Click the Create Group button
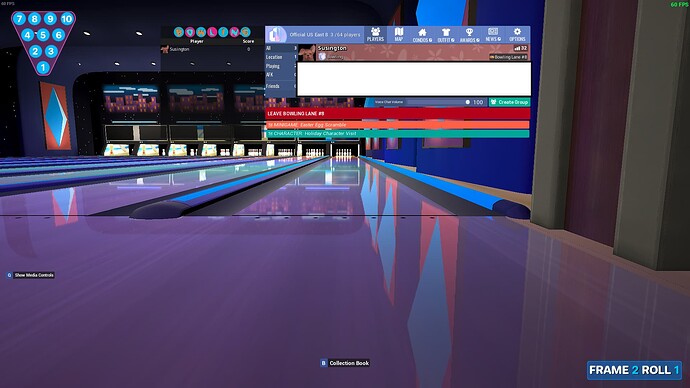This screenshot has width=690, height=388. click(509, 102)
